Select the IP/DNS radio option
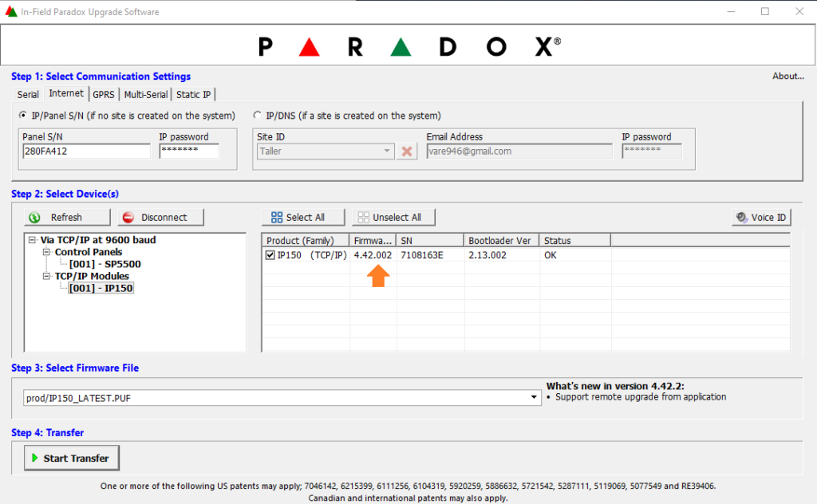Viewport: 817px width, 504px height. click(x=257, y=115)
